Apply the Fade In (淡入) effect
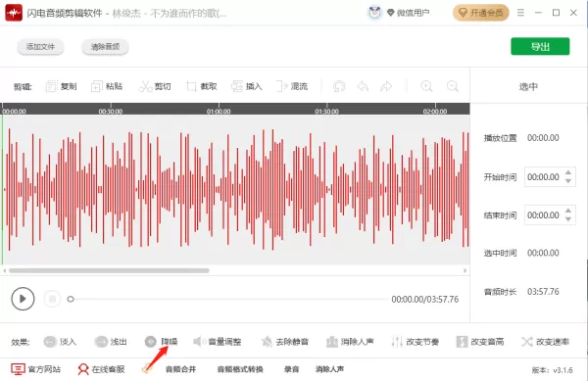 coord(60,342)
